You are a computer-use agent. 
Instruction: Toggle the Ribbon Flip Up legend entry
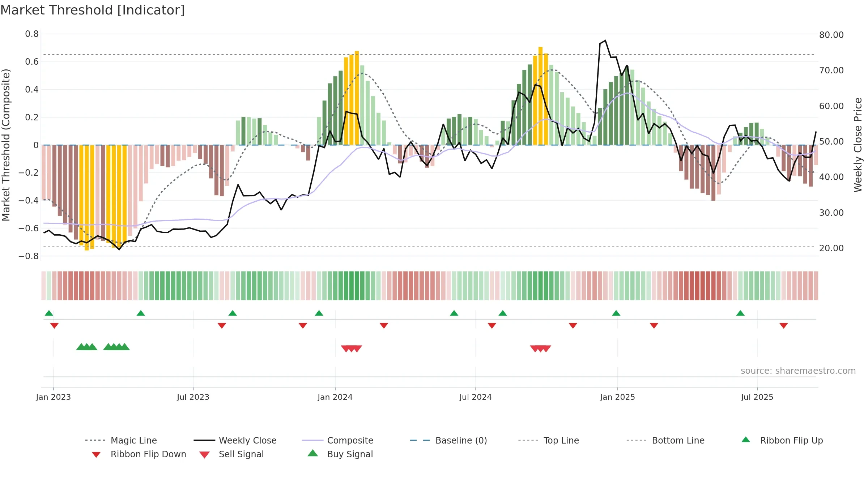pos(782,440)
